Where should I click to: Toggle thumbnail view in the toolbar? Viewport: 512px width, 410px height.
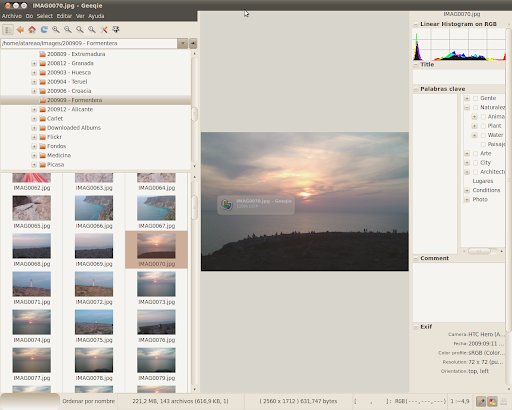(8, 30)
